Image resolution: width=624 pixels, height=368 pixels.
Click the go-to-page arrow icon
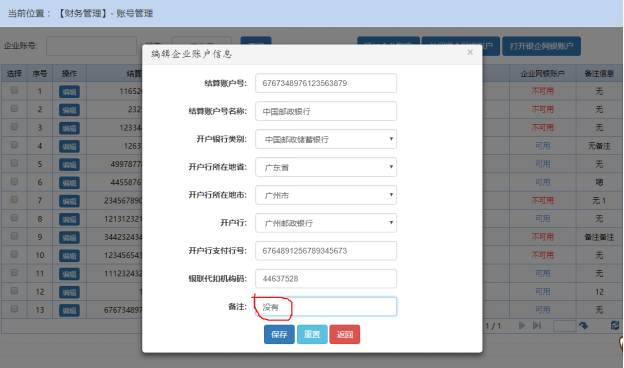pyautogui.click(x=583, y=326)
